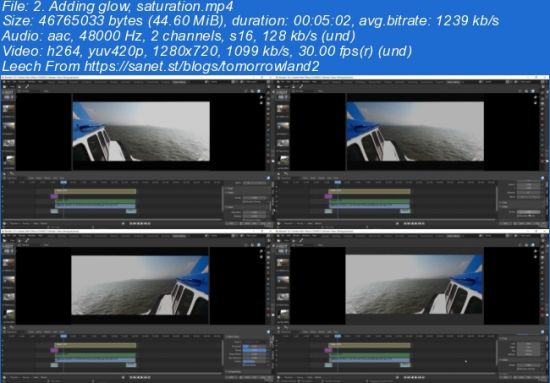
Task: Select the yellow strip in the first frame's sequencer
Action: pyautogui.click(x=95, y=192)
